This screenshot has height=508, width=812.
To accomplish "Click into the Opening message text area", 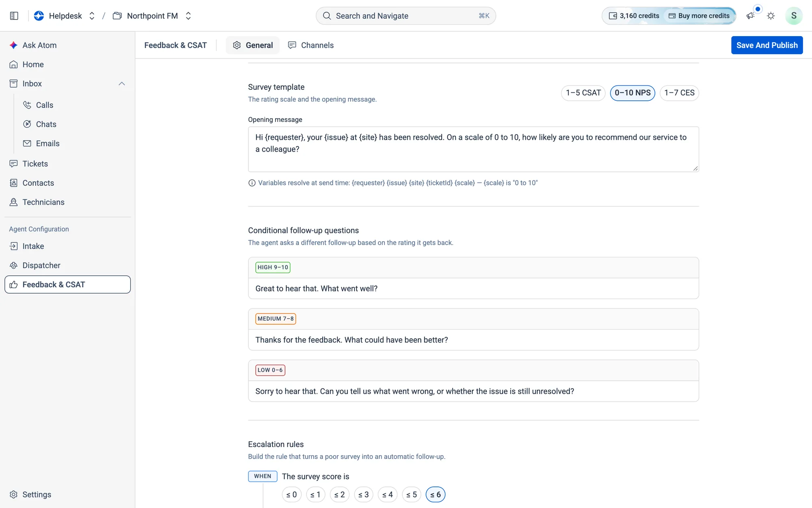I will [x=473, y=149].
